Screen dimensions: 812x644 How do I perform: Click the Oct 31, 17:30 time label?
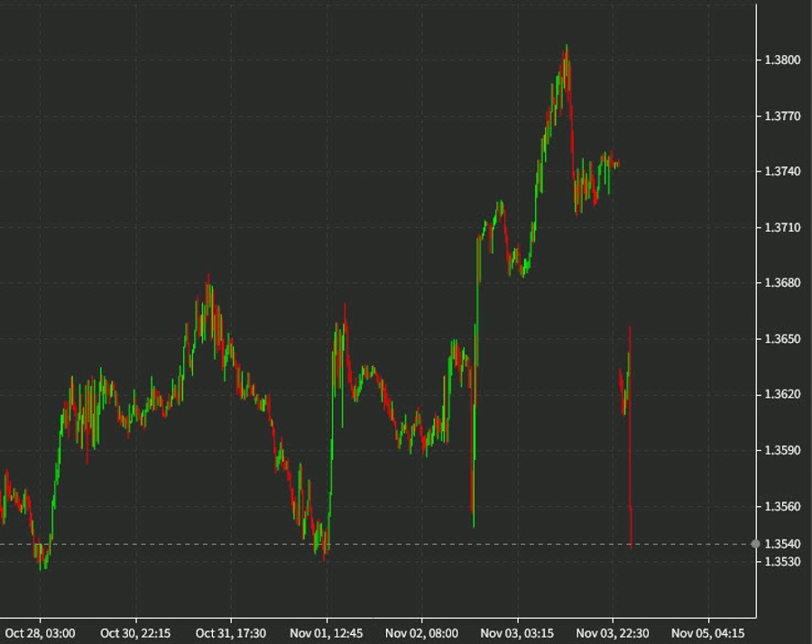[230, 633]
